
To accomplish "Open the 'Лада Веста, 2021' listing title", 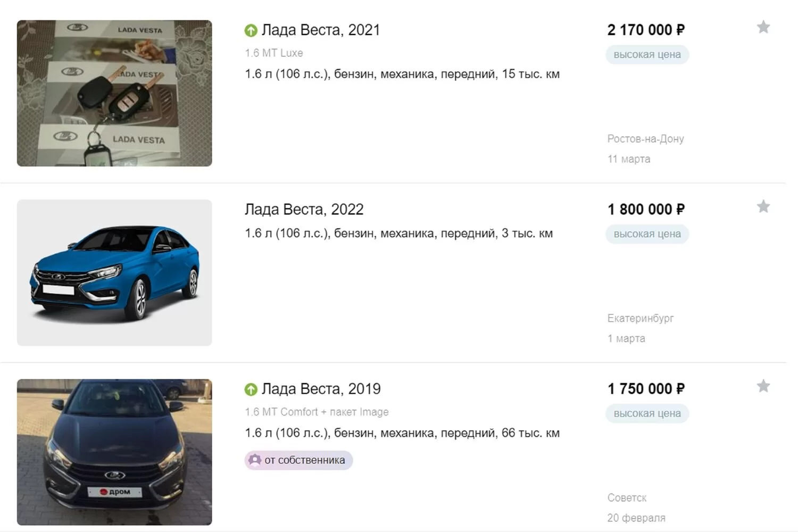I will [x=321, y=30].
